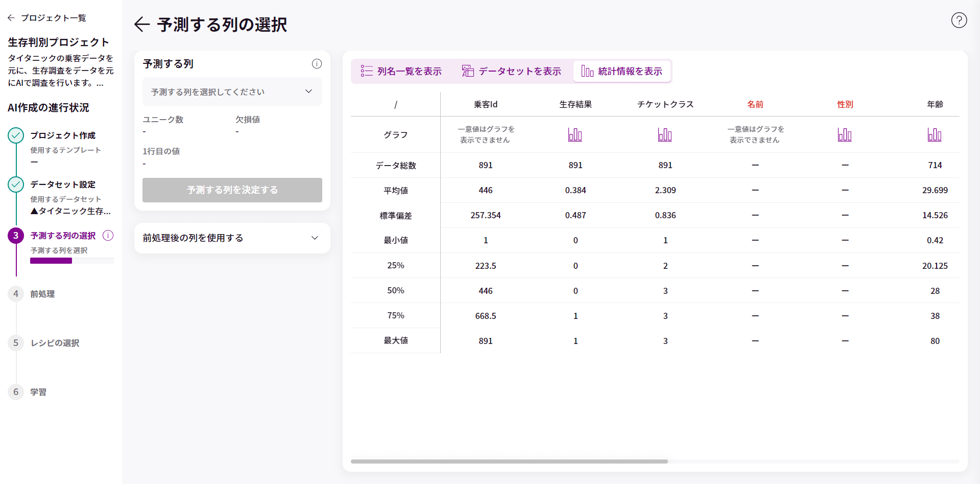Click the red 性別 column header
This screenshot has width=980, height=484.
(845, 105)
